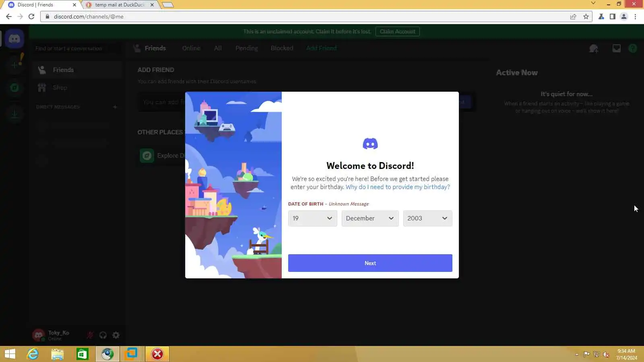Open Explore Discoverable Servers compass in server rail
The image size is (644, 362).
pos(14,88)
